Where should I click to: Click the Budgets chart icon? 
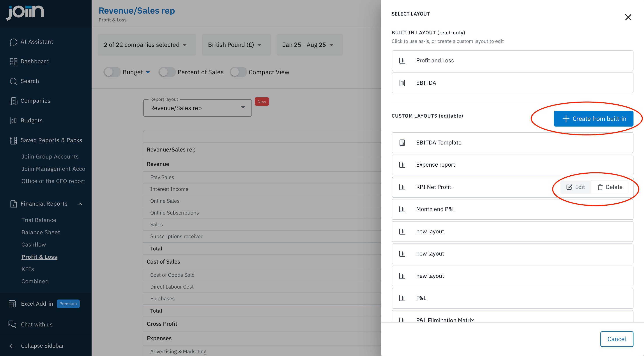[13, 121]
